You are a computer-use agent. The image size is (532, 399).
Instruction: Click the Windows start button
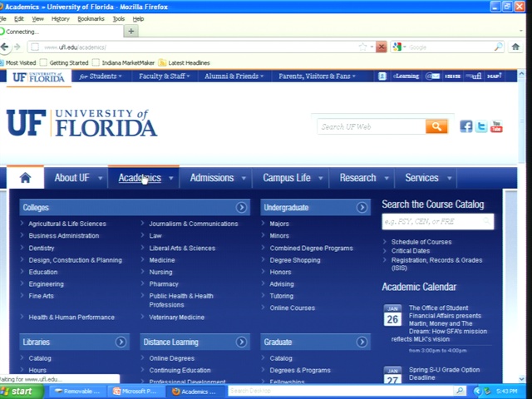(22, 392)
